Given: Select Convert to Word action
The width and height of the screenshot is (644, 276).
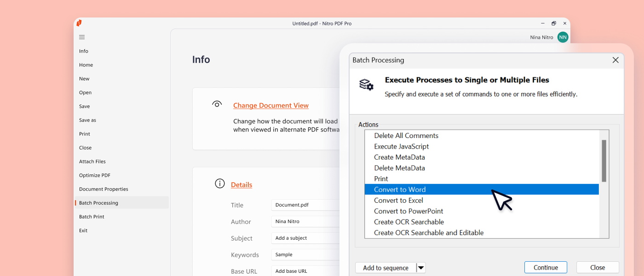Looking at the screenshot, I should pyautogui.click(x=482, y=190).
